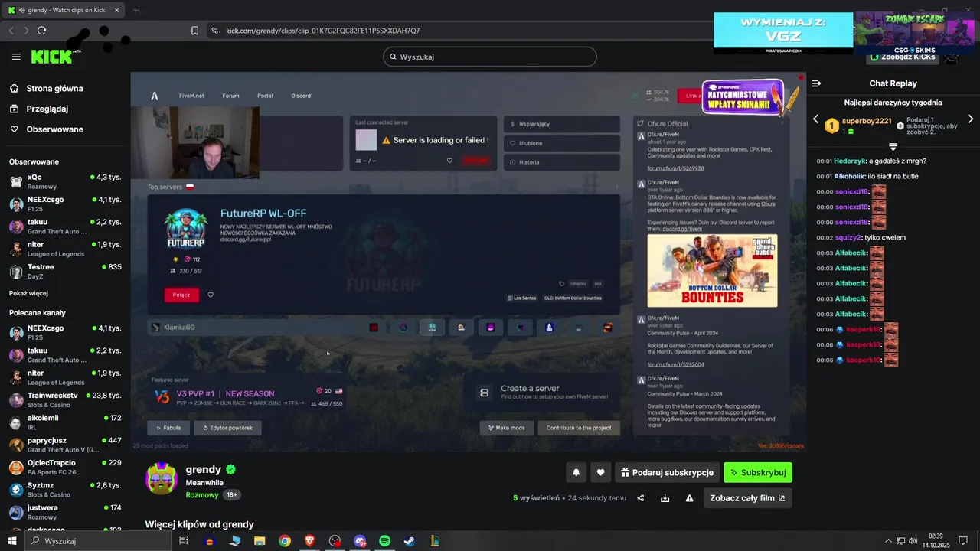Screen dimensions: 980x551
Task: Open xQc channel in followed list
Action: point(64,181)
